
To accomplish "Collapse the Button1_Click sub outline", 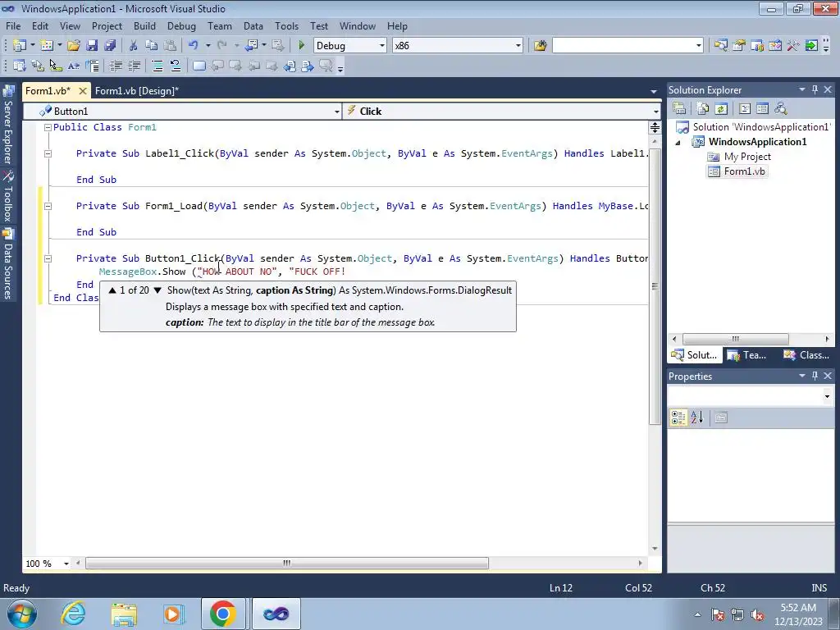I will pos(48,258).
